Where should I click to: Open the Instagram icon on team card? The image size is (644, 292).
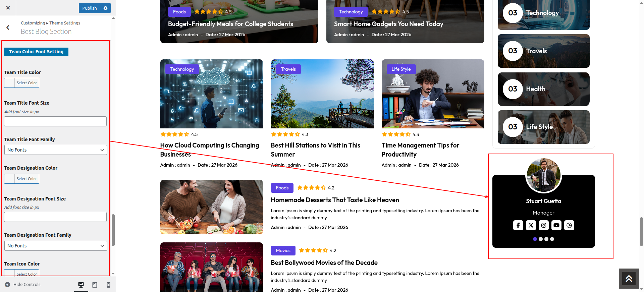(x=543, y=225)
